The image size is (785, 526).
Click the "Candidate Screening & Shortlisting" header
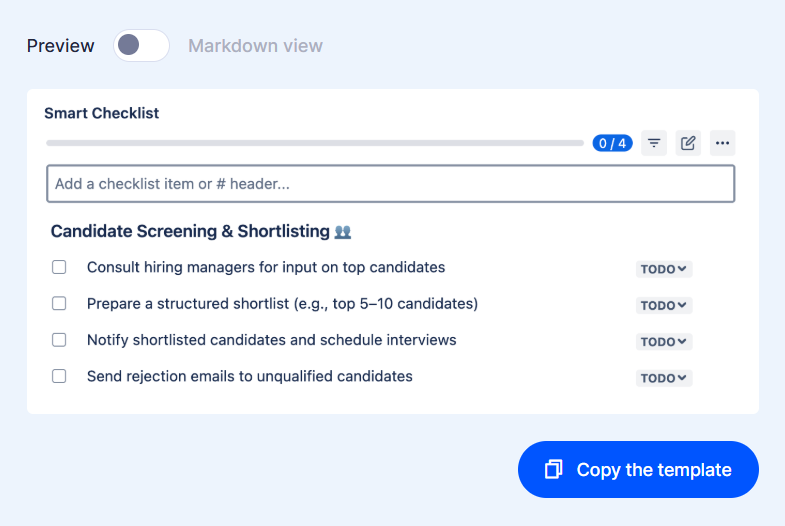click(190, 231)
